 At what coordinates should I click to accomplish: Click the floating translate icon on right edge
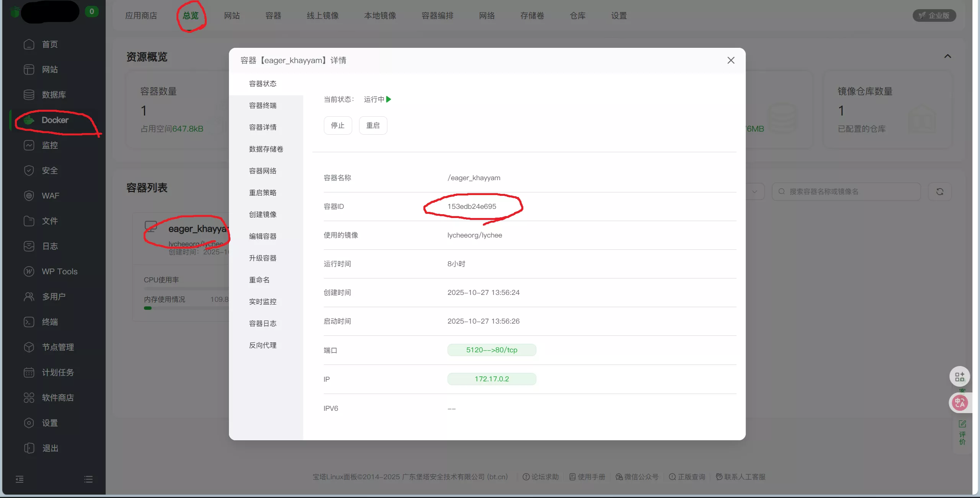click(x=960, y=403)
